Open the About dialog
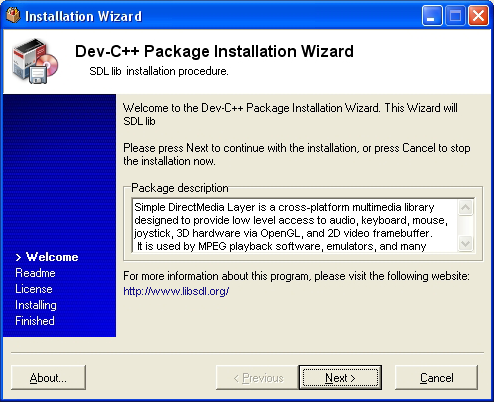Screen dimensions: 494x402 pyautogui.click(x=48, y=378)
